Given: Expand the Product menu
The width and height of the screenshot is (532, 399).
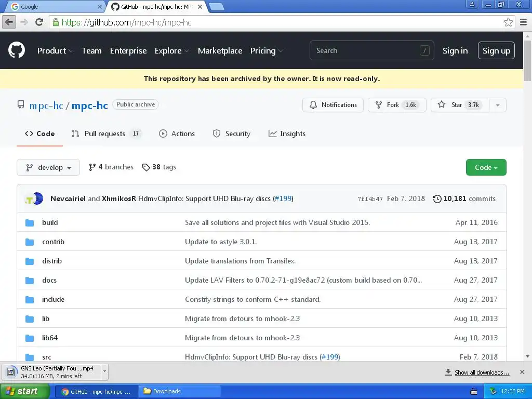Looking at the screenshot, I should coord(55,50).
